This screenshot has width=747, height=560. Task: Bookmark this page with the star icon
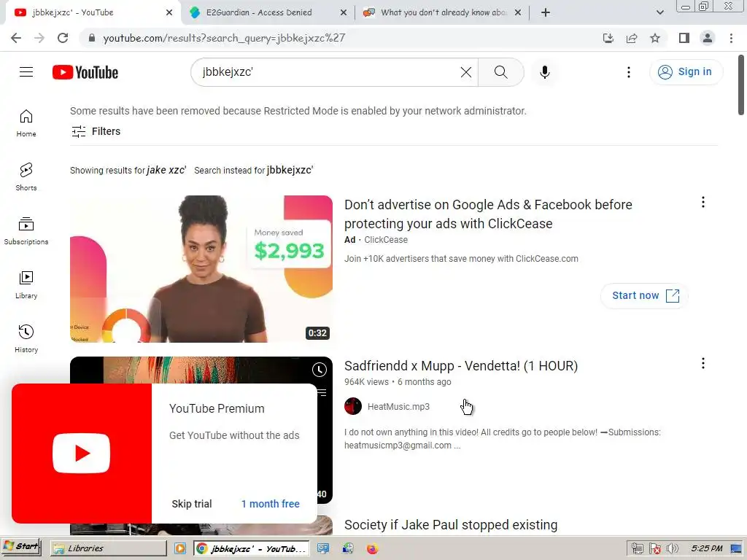pos(655,38)
